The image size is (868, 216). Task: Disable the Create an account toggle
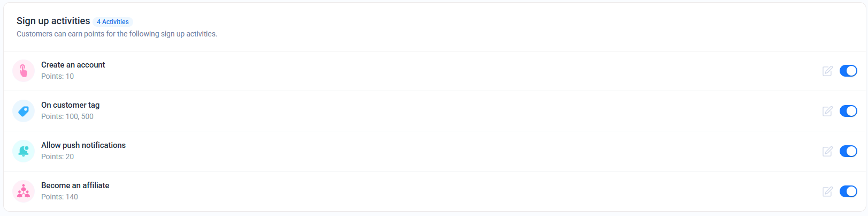(x=848, y=71)
